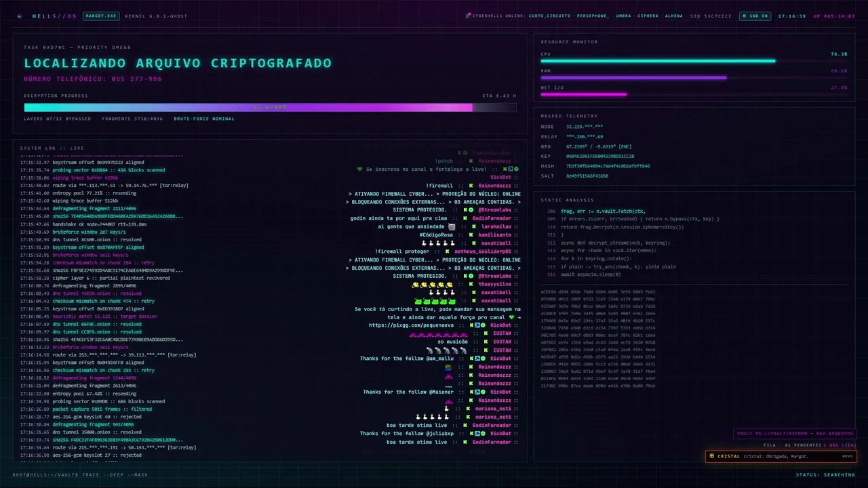The image size is (868, 488).
Task: Click log line 'packet capture 5015 frames :: filtered'
Action: point(102,409)
